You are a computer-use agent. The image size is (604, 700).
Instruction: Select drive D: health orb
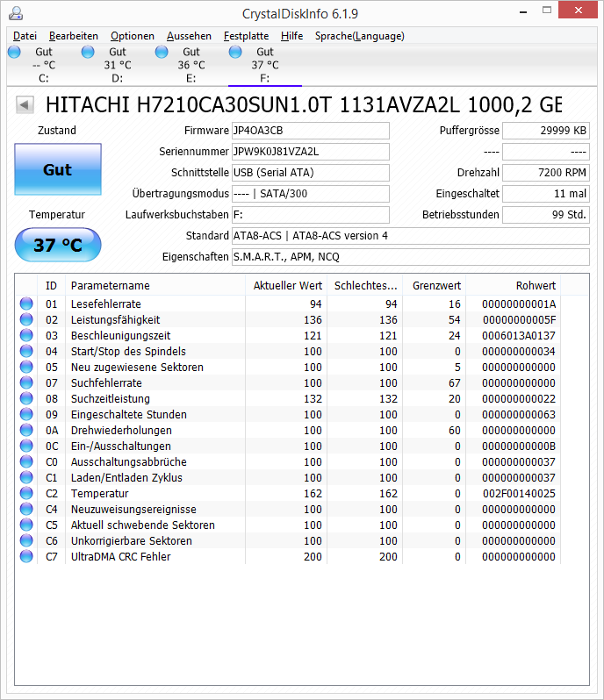coord(88,52)
